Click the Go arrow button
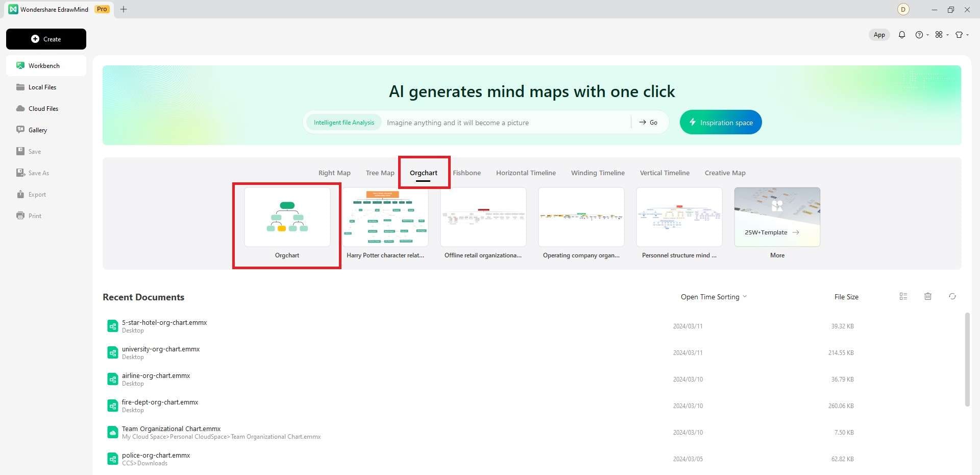Viewport: 980px width, 475px height. [648, 123]
